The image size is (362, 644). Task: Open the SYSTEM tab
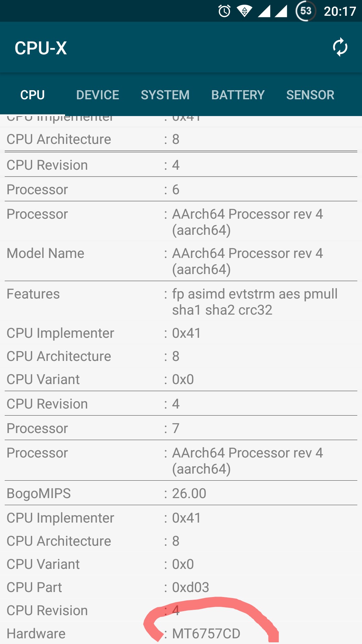click(x=165, y=95)
